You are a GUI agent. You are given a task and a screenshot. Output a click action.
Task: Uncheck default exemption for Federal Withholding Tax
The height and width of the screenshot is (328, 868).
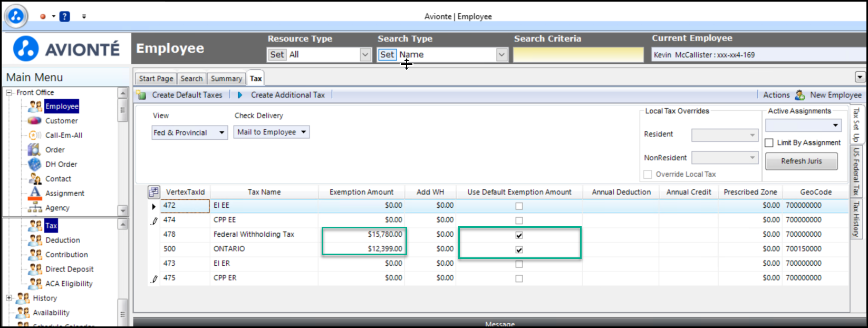(x=519, y=235)
